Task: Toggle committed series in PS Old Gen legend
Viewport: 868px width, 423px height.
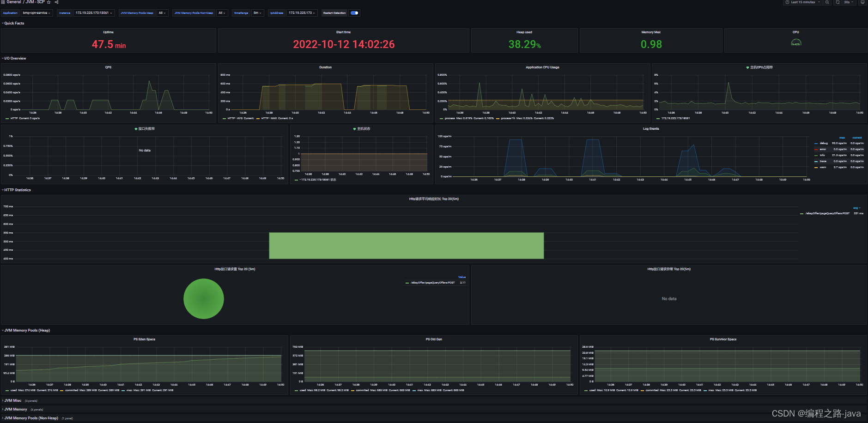Action: [x=363, y=390]
